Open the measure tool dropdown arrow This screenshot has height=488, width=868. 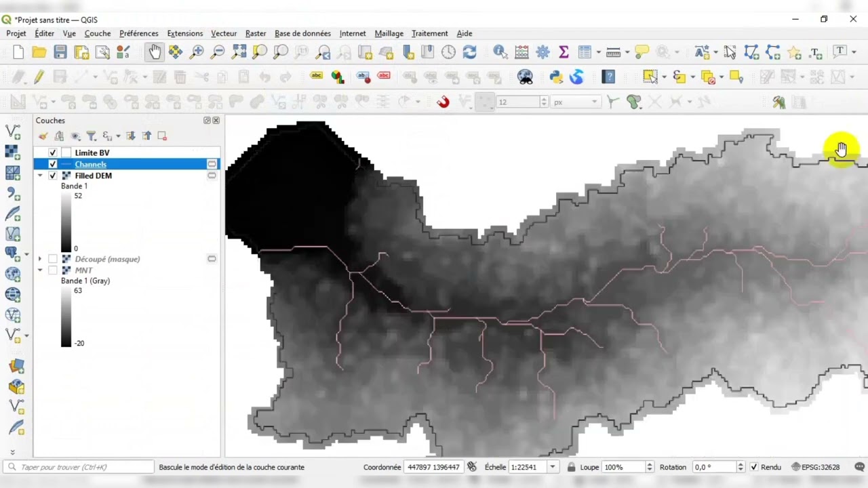coord(627,52)
